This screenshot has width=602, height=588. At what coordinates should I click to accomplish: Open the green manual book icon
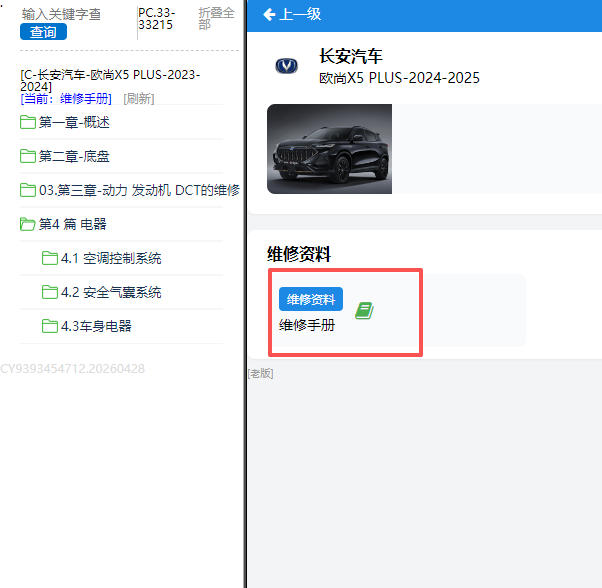[x=364, y=311]
